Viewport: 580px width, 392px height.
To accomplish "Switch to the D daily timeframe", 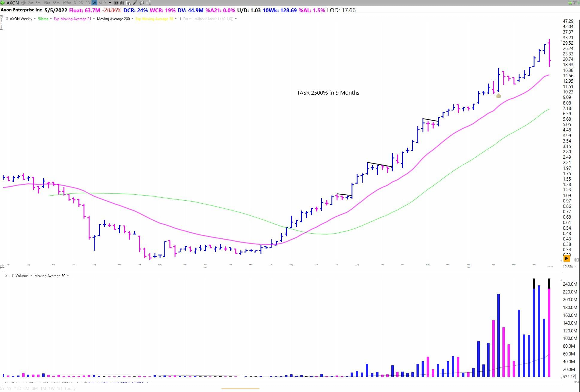I will (75, 3).
